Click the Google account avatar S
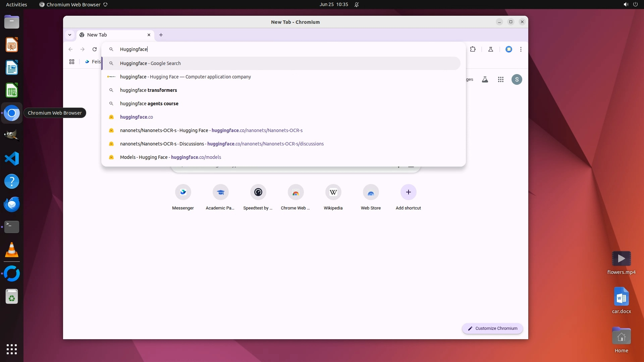644x362 pixels. (x=517, y=79)
